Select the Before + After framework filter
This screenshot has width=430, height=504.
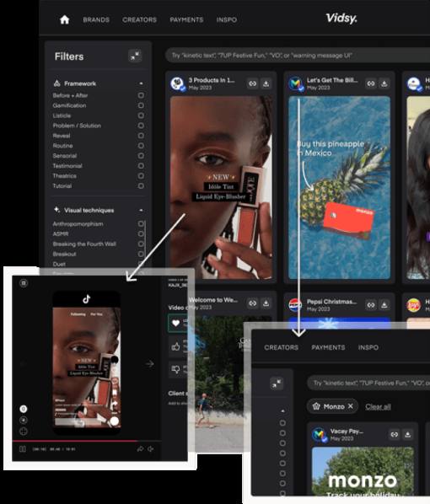coord(141,95)
